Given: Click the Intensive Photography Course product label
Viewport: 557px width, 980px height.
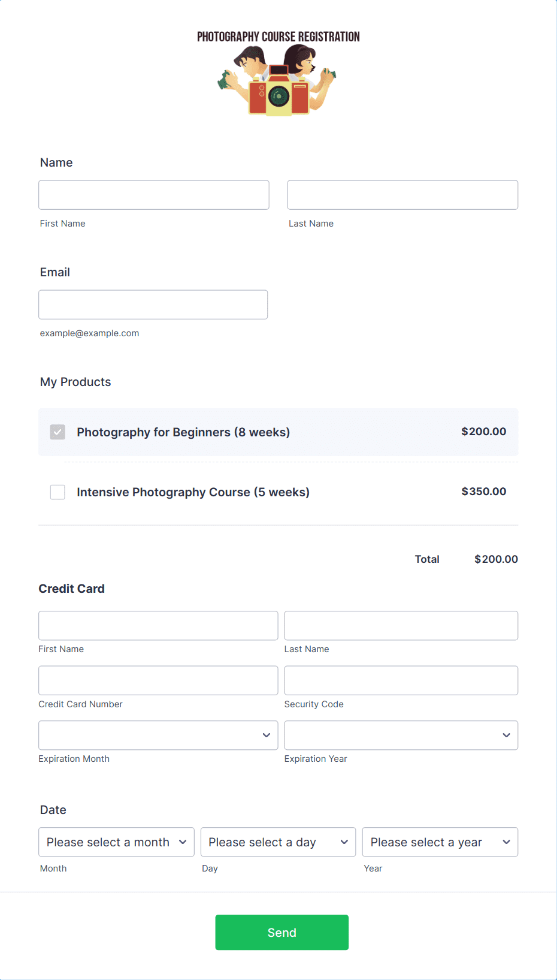Looking at the screenshot, I should tap(193, 492).
